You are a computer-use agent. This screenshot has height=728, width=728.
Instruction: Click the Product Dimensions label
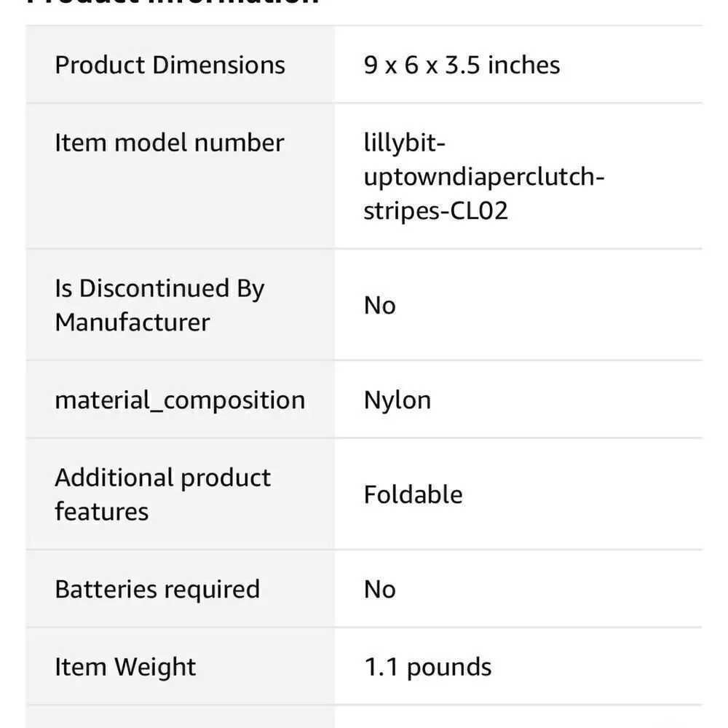tap(170, 65)
